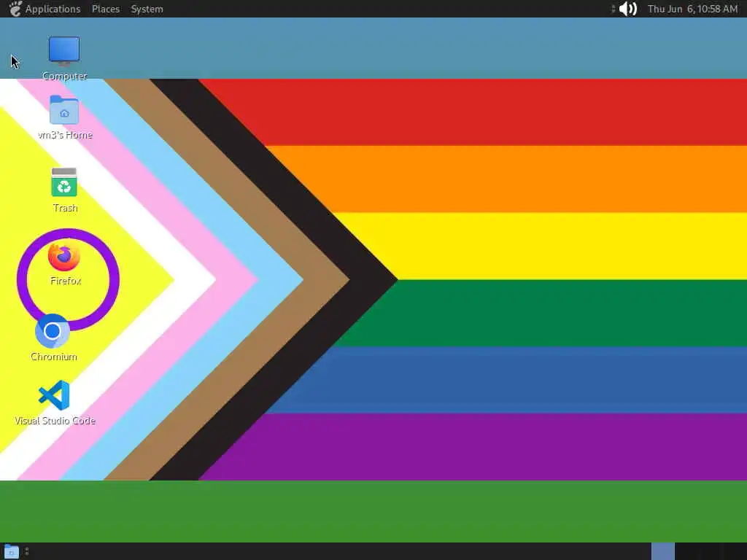The image size is (747, 560).
Task: Click the Show Desktop button in the bottom panel
Action: coord(12,551)
